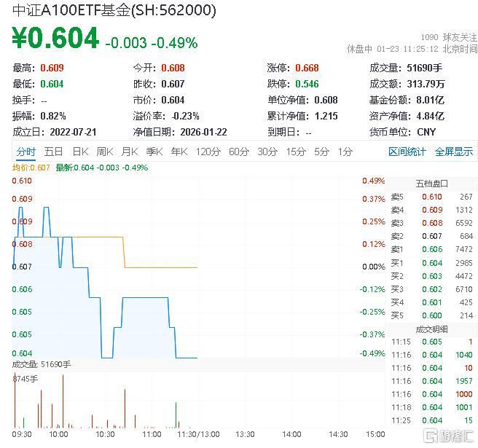Select the 卖1 row with 7472 volume
This screenshot has width=478, height=448.
tap(432, 249)
